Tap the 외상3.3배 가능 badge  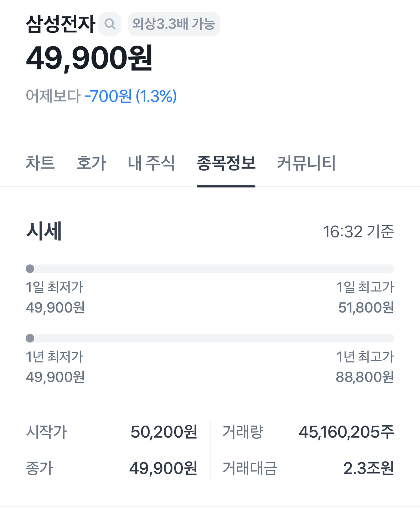point(174,24)
